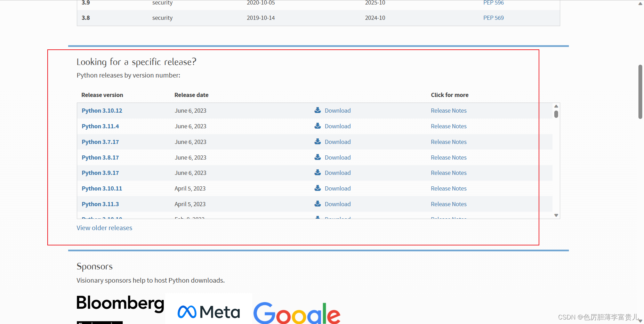View Release Notes for Python 3.8.17
This screenshot has height=324, width=644.
pos(449,157)
